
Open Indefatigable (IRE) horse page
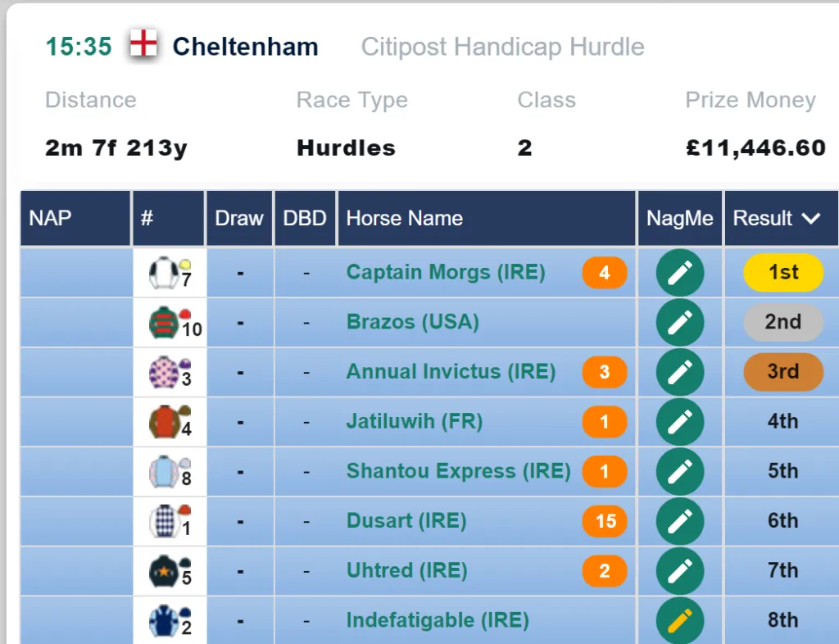coord(438,620)
